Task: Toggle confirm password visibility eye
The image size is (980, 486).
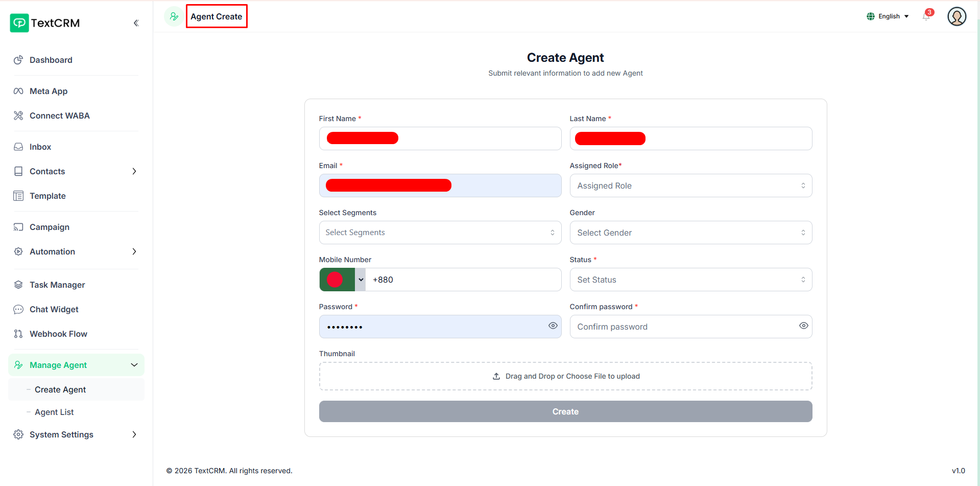Action: [803, 326]
